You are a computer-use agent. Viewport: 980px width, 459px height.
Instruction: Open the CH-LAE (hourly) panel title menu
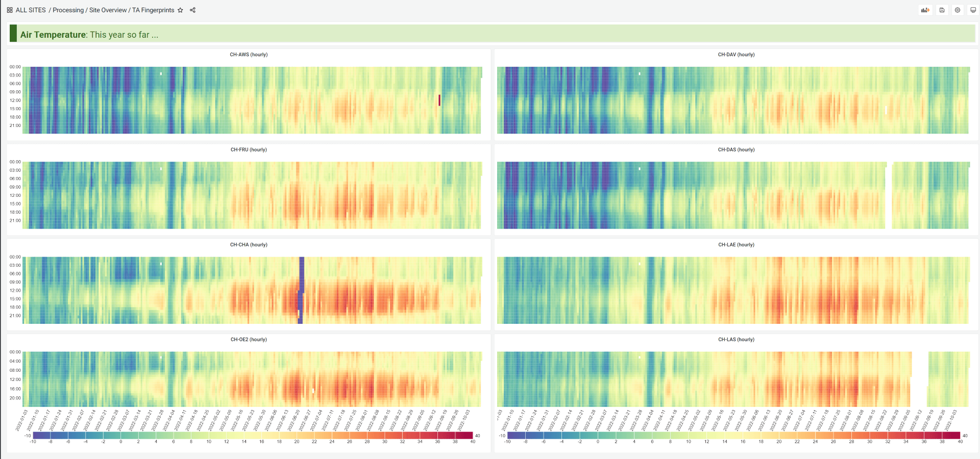point(736,245)
